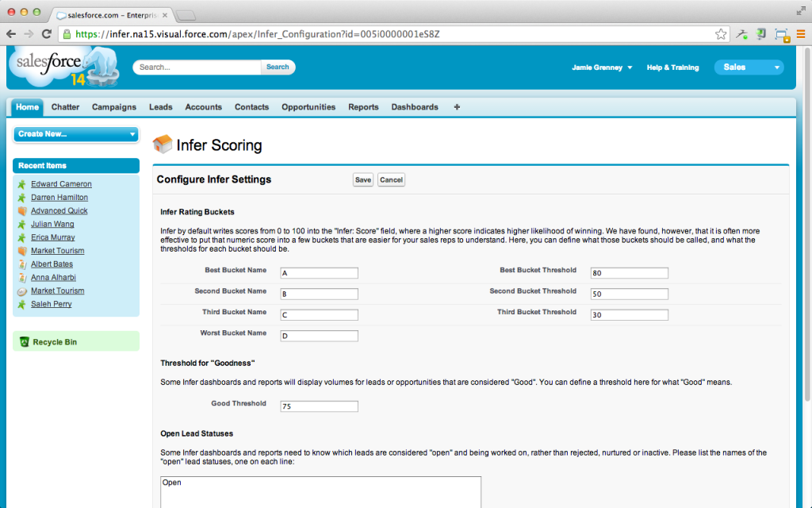This screenshot has height=508, width=812.
Task: Open the Sales app dropdown
Action: pyautogui.click(x=749, y=67)
